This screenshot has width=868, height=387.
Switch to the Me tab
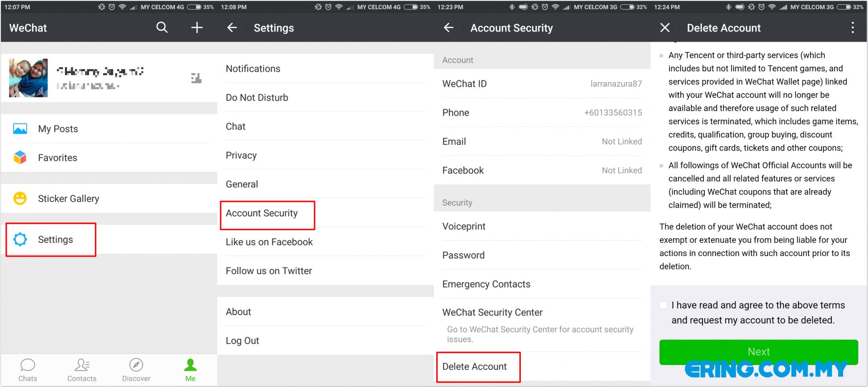pyautogui.click(x=190, y=370)
